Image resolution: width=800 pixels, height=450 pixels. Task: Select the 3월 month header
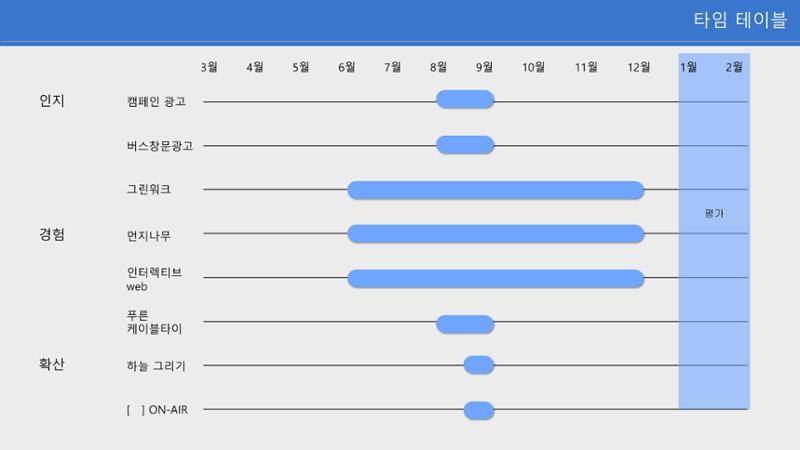coord(209,67)
